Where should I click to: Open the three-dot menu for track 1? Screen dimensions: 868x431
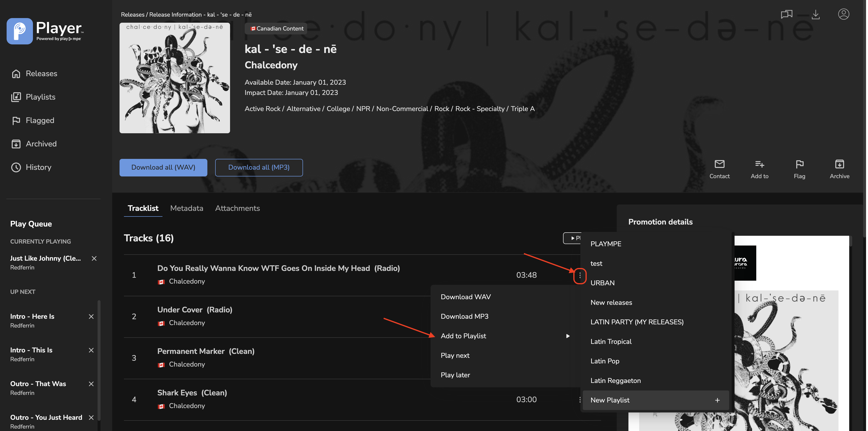click(x=580, y=276)
